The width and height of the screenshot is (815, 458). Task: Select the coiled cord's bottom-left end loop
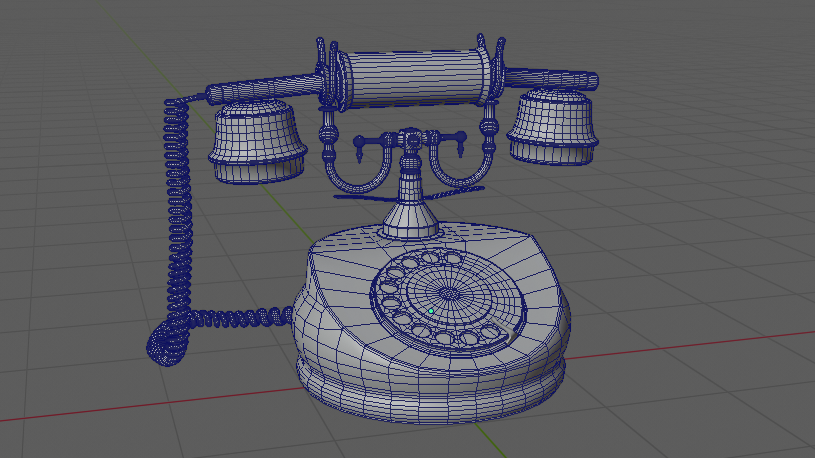coord(165,343)
